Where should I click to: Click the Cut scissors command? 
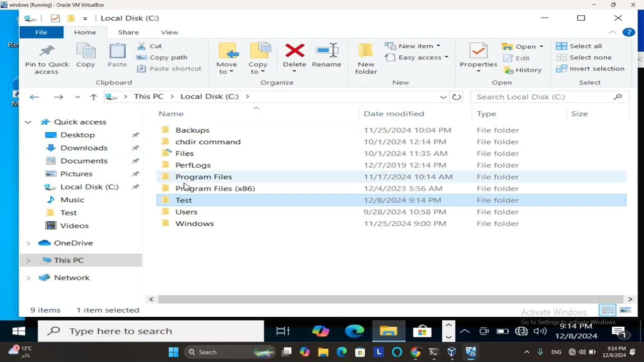149,46
